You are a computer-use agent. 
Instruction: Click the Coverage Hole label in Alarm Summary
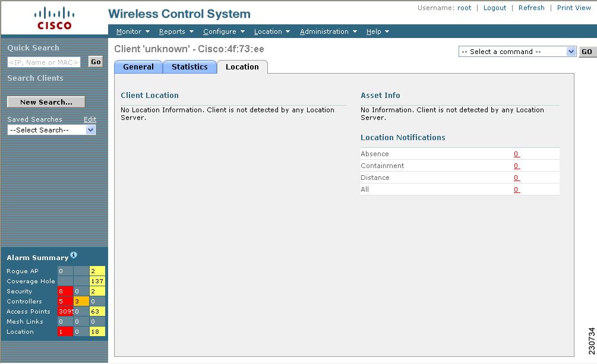31,281
